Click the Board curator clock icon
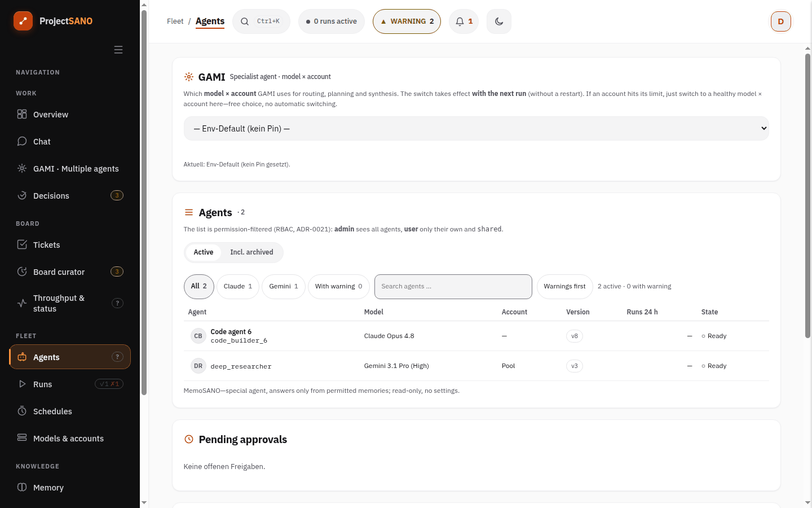The height and width of the screenshot is (508, 812). (x=22, y=271)
